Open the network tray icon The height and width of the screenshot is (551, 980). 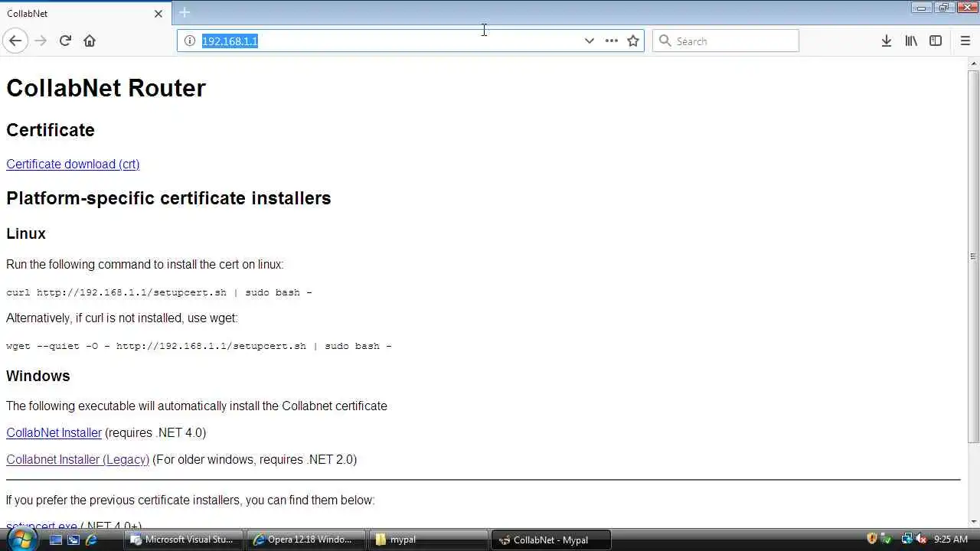(907, 539)
